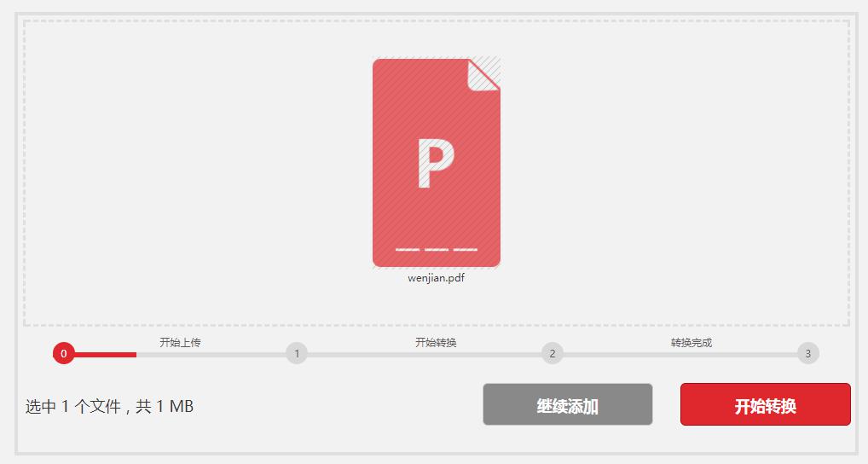Image resolution: width=868 pixels, height=464 pixels.
Task: Click the 选中 1 个文件 status text
Action: click(110, 406)
